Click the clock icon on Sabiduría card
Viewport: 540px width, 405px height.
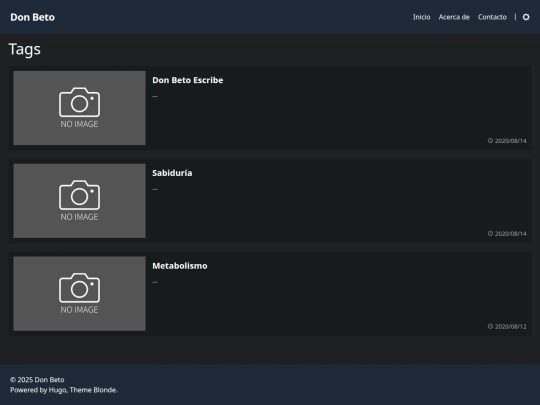click(x=490, y=233)
